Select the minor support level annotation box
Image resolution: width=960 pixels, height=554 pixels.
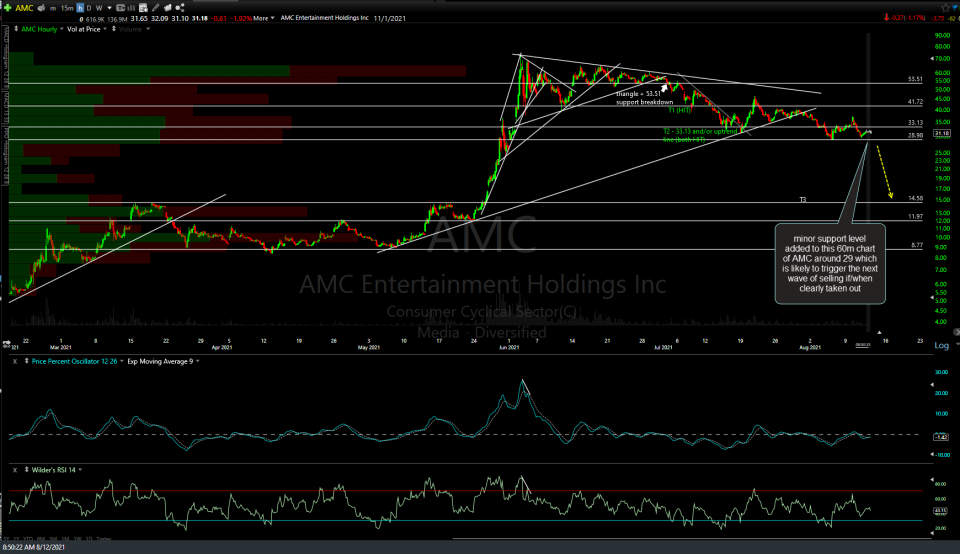coord(830,264)
